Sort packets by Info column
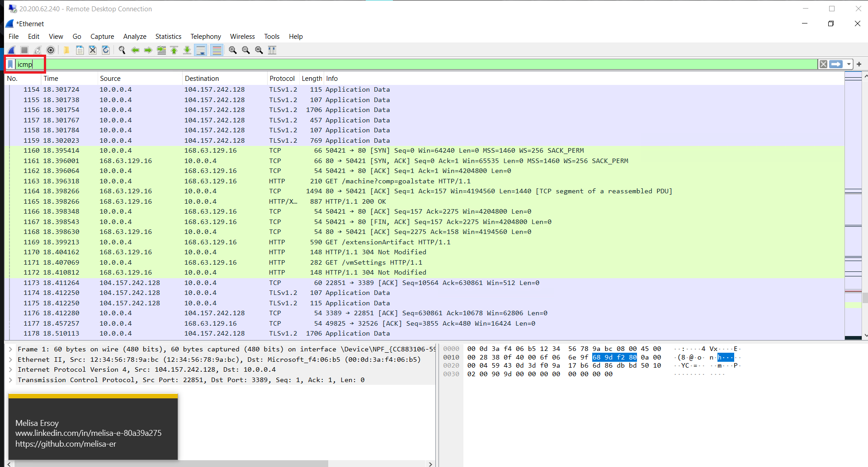The image size is (868, 467). click(584, 79)
